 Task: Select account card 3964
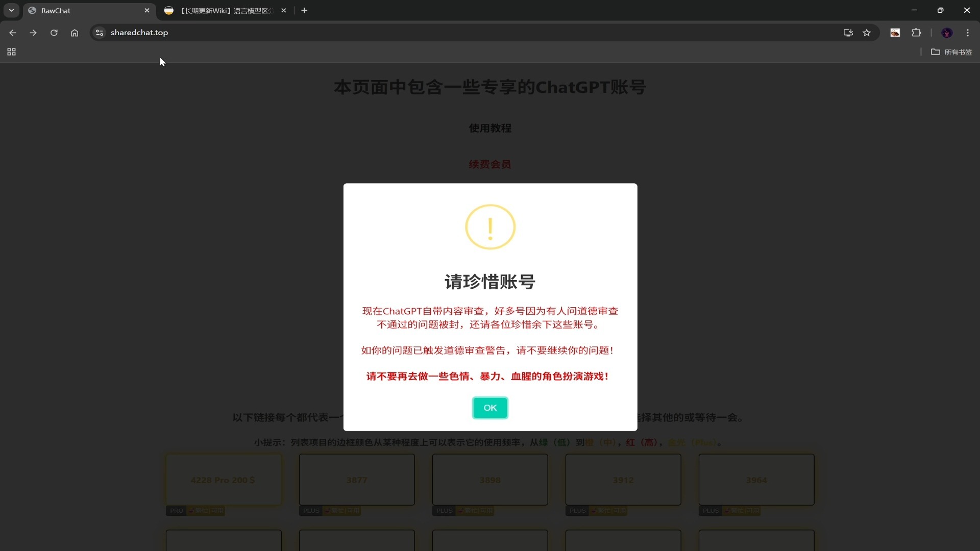coord(756,480)
